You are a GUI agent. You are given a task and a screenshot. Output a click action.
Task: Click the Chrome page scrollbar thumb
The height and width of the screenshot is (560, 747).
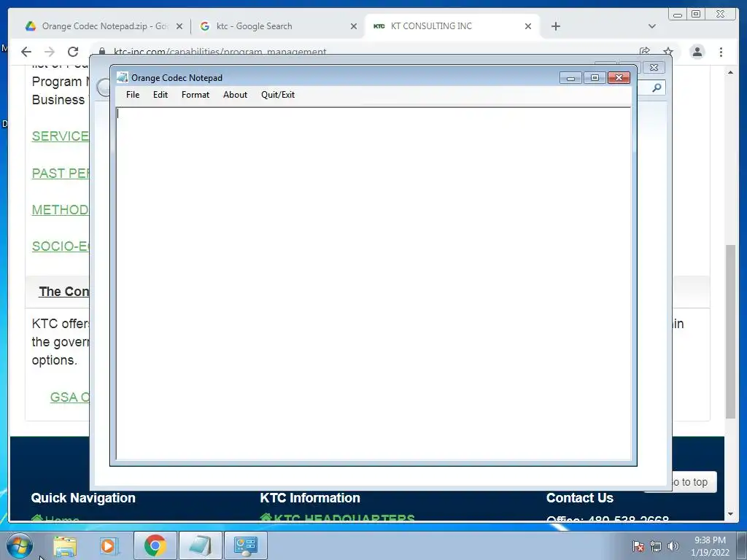pos(731,332)
